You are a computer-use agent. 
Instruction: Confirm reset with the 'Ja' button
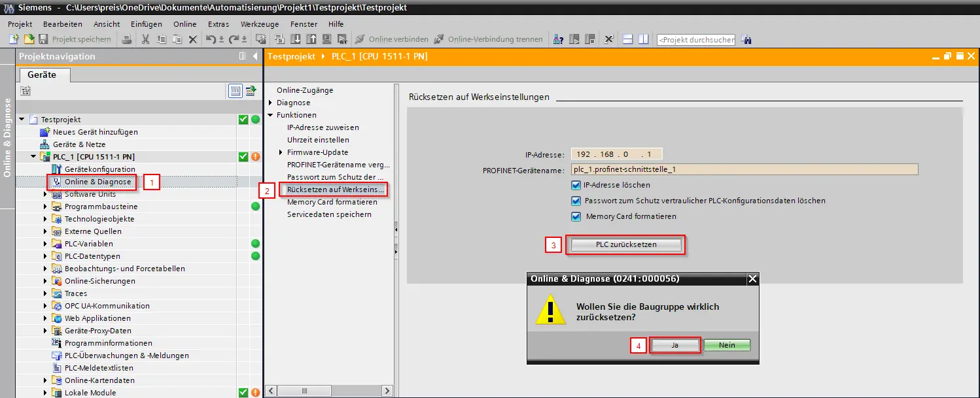(x=674, y=345)
